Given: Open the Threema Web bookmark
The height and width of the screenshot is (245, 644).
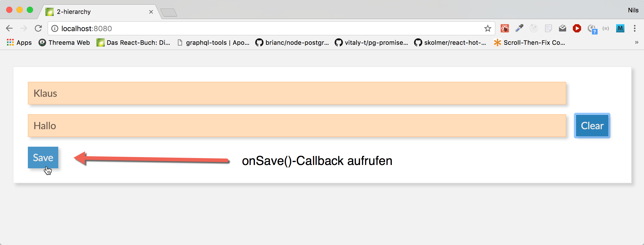Looking at the screenshot, I should tap(64, 42).
